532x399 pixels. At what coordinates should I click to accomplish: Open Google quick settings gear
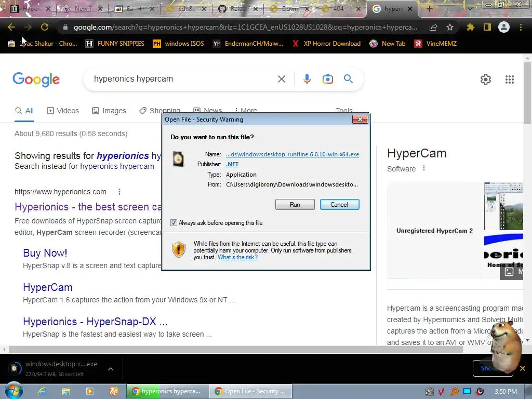(486, 79)
